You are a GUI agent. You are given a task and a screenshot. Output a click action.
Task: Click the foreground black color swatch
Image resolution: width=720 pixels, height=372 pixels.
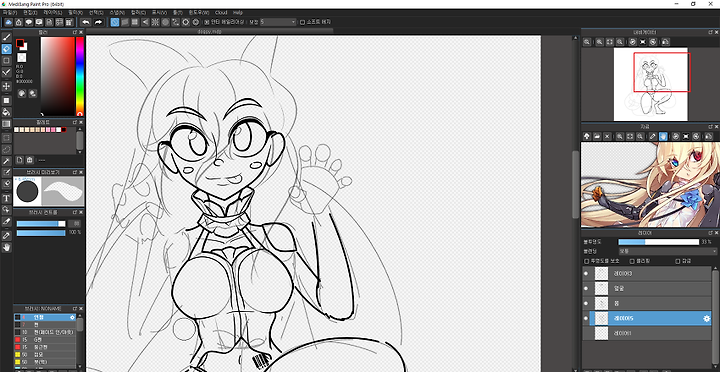[x=20, y=43]
